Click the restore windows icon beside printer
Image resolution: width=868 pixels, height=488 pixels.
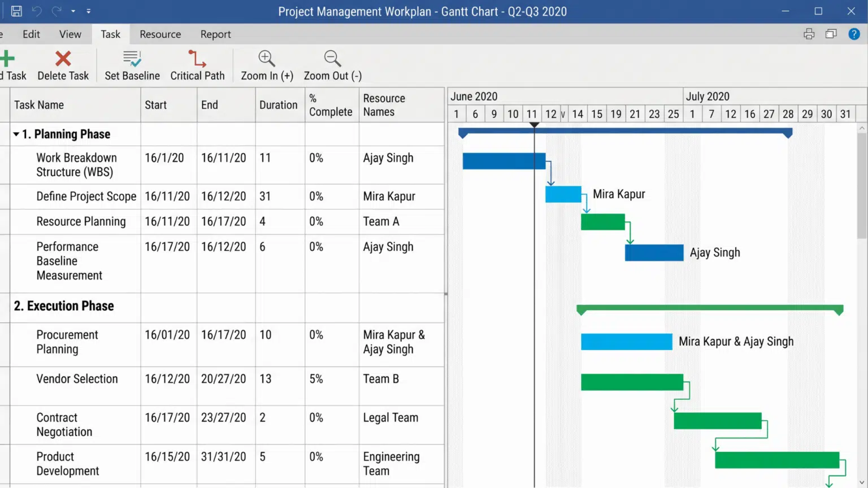831,34
